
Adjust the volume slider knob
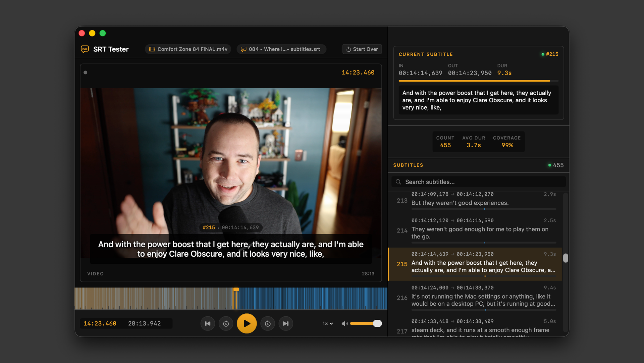point(377,323)
